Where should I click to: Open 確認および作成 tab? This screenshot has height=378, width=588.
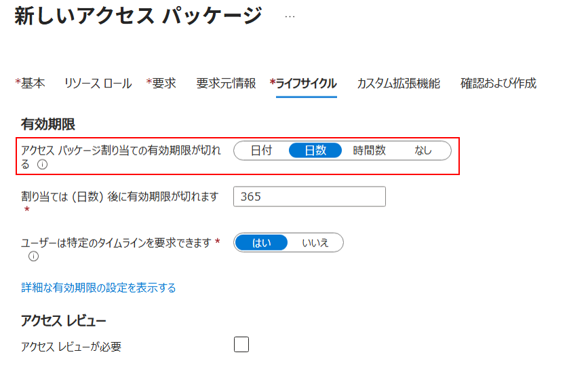(x=498, y=83)
